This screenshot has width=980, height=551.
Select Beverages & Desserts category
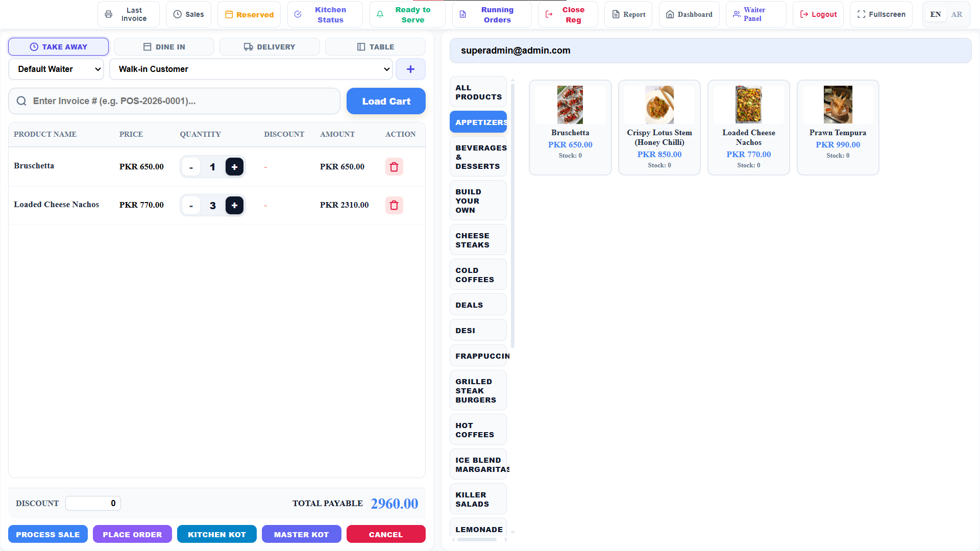click(478, 157)
